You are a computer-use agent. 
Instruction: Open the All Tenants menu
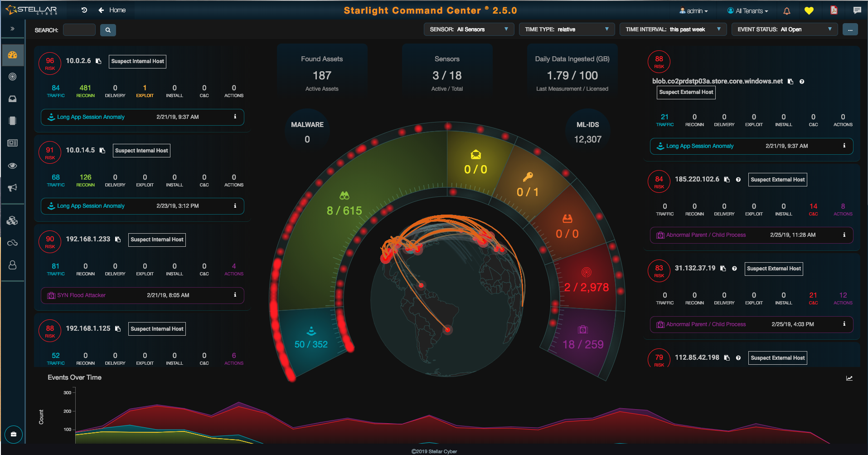click(748, 11)
